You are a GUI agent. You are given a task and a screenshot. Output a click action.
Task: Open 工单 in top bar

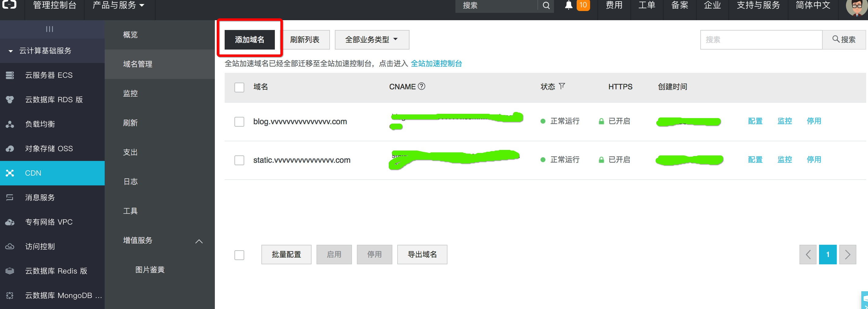(647, 5)
